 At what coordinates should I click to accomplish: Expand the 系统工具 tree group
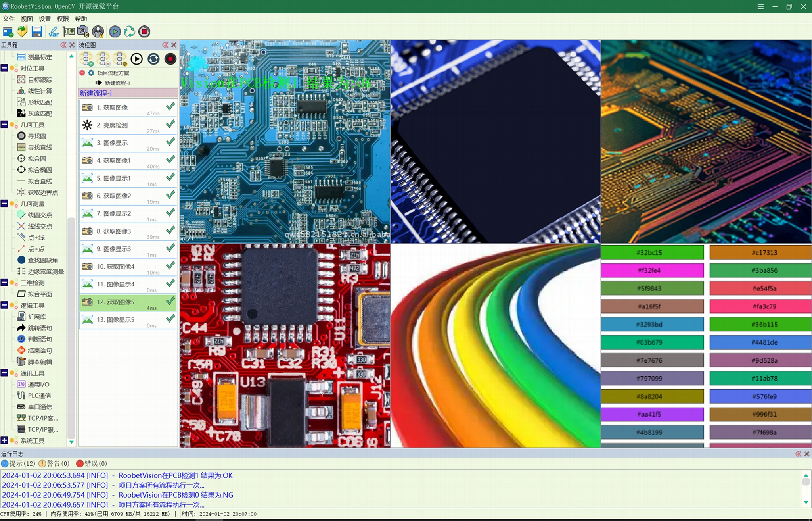click(x=4, y=440)
